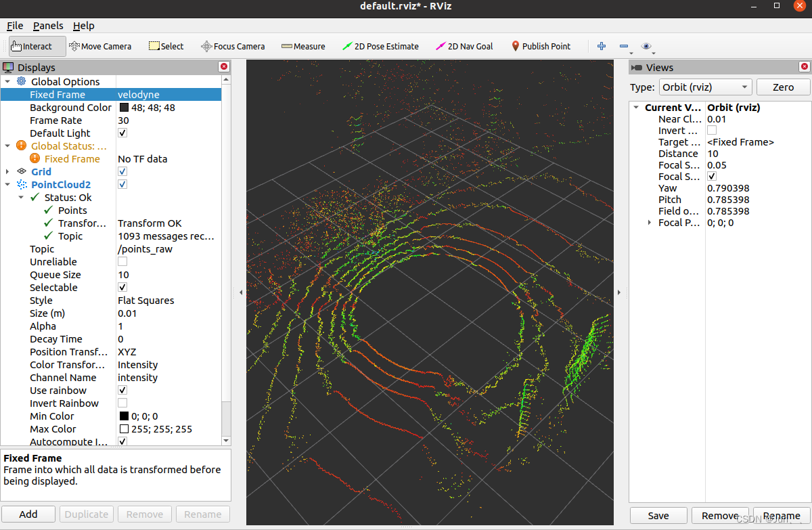Select the Move Camera tool

click(x=100, y=46)
